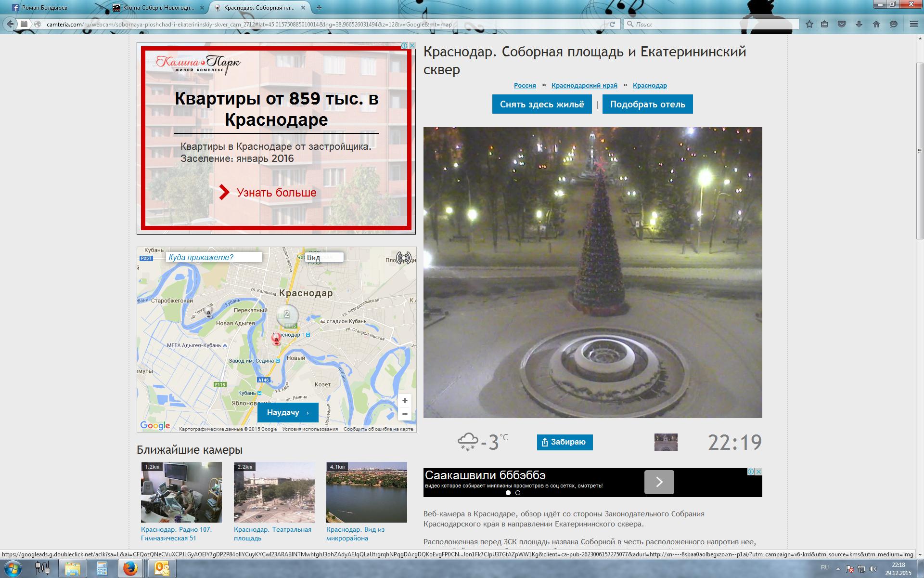Open the Радио 107 camera thumbnail
The width and height of the screenshot is (924, 578).
181,492
